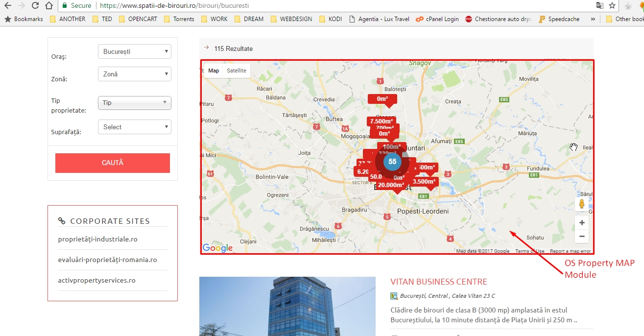The width and height of the screenshot is (644, 336).
Task: Open the VITAN BUSINESS CENTRE listing title
Action: (x=439, y=282)
